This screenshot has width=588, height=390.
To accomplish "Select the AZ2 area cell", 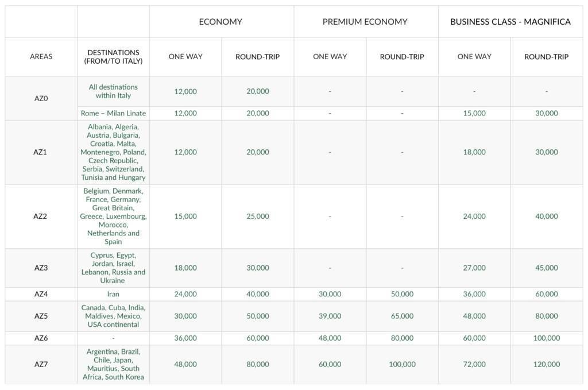I will pos(41,216).
